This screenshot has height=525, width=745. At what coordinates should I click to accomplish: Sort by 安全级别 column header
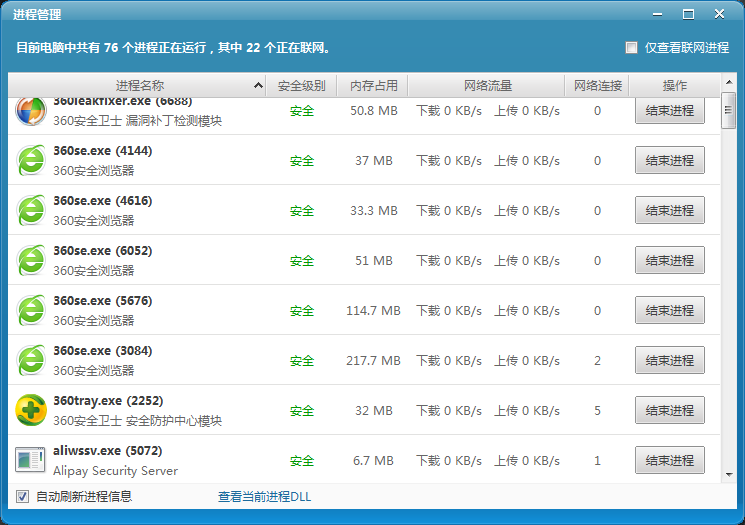point(302,86)
